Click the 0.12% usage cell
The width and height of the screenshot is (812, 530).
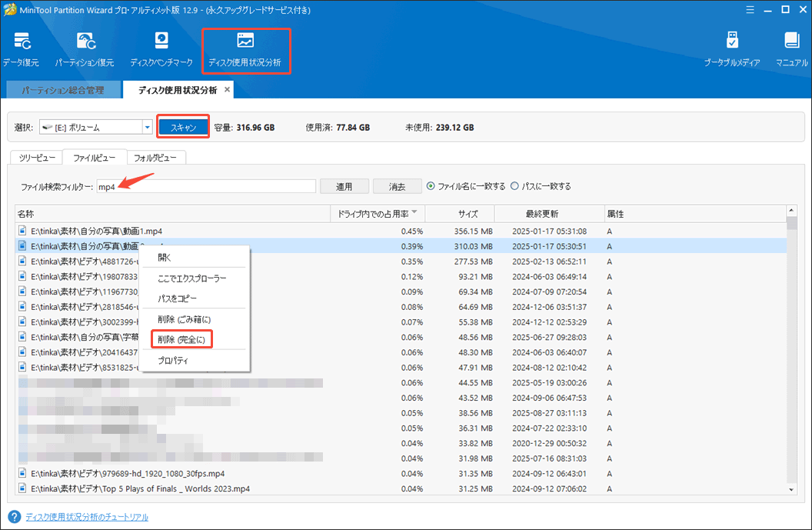pyautogui.click(x=411, y=277)
